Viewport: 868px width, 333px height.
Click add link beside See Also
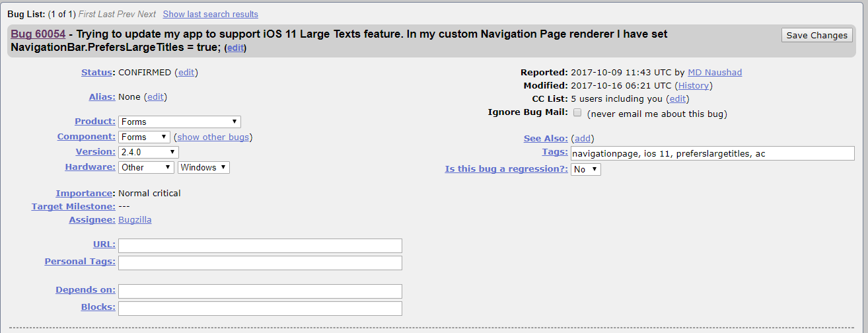[x=583, y=138]
